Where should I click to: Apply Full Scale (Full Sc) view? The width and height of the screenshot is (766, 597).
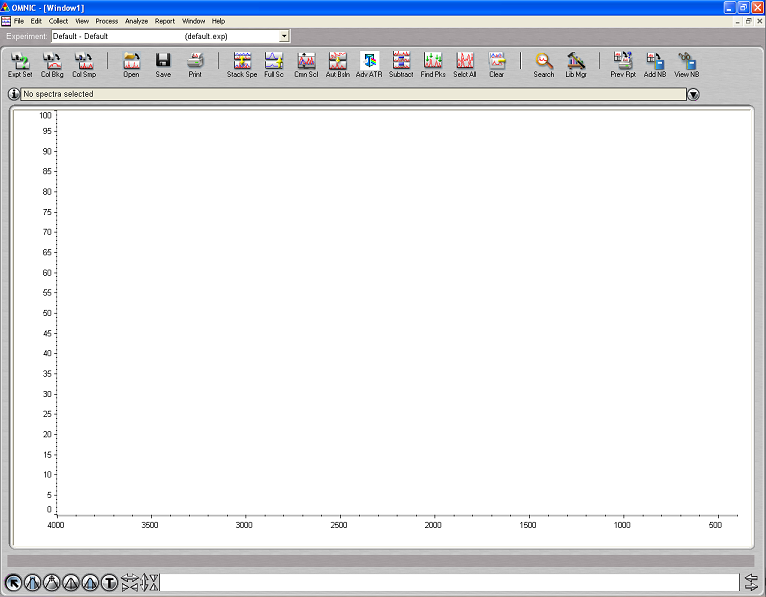[274, 64]
